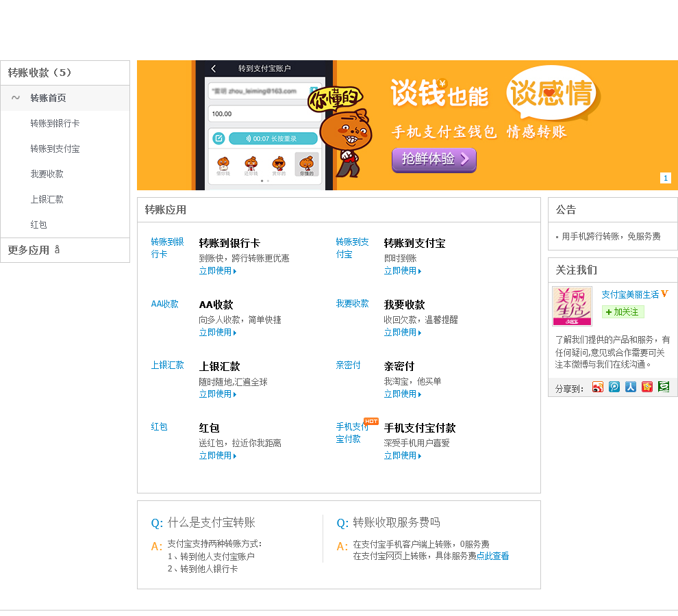678x616 pixels.
Task: Click the 抢鲜体验 banner button
Action: 434,159
